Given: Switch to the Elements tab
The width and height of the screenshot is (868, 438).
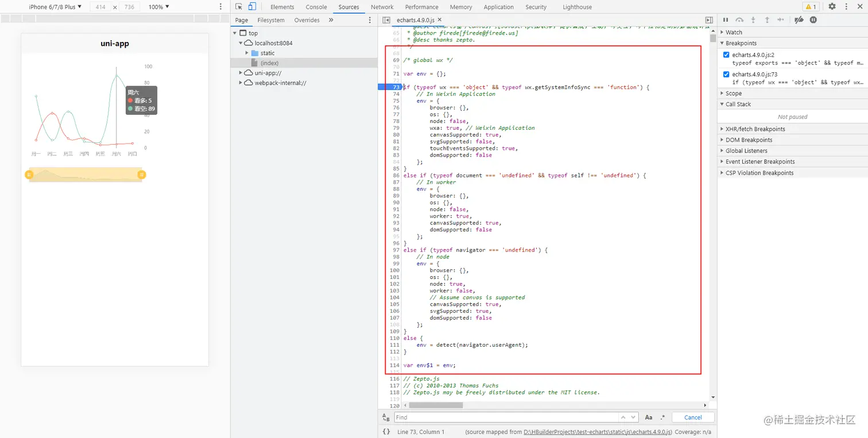Looking at the screenshot, I should [x=282, y=7].
